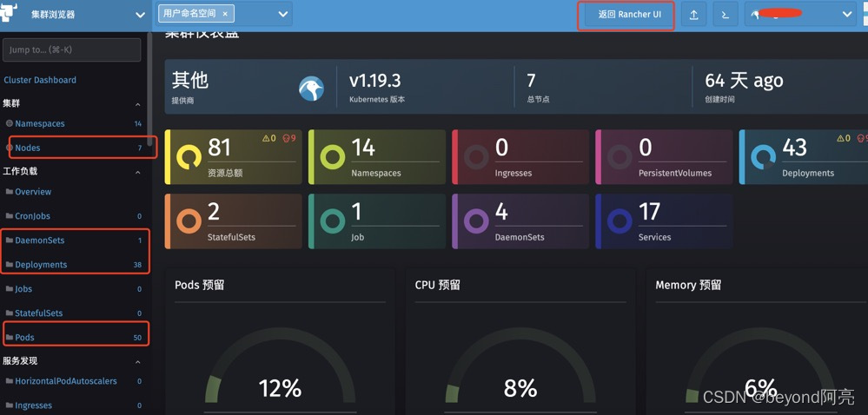Open the PersistentVolumes card showing 0
The image size is (868, 415).
[x=664, y=157]
